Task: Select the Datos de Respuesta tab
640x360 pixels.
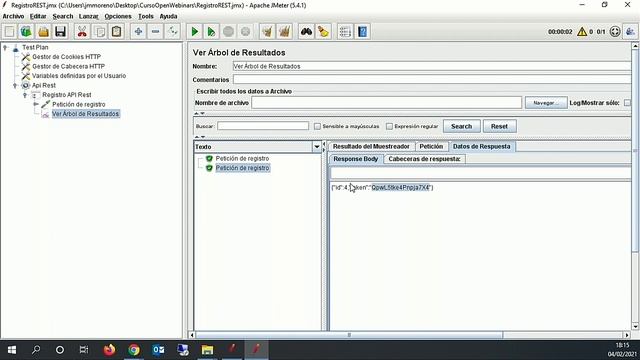Action: (482, 147)
